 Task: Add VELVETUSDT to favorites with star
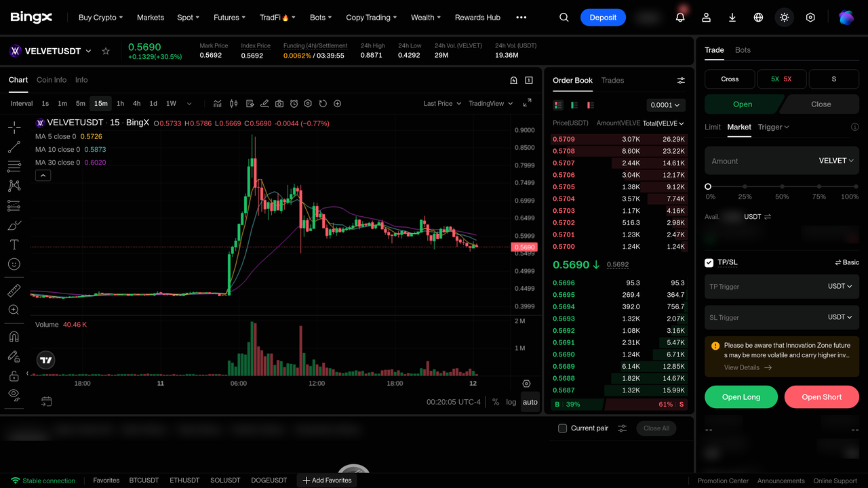tap(106, 51)
